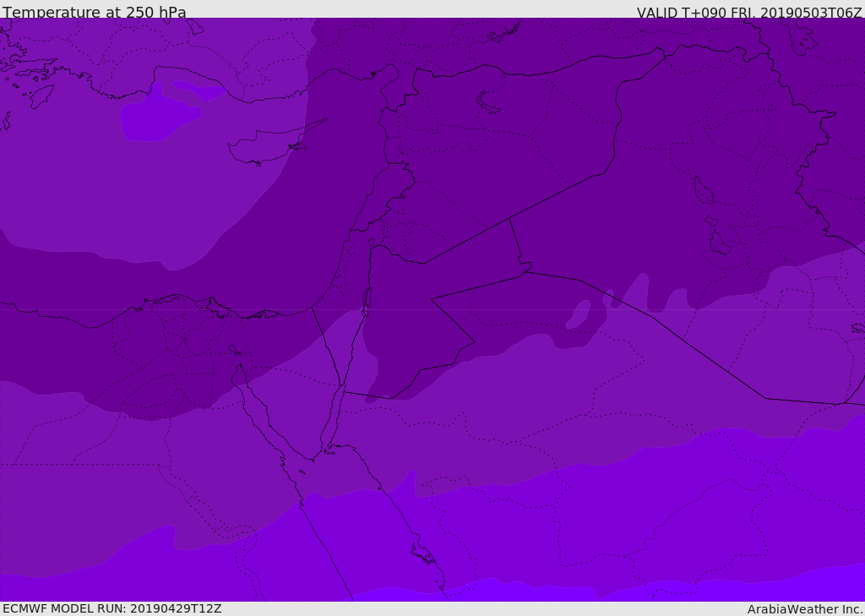Click the 'ArabiaWeather Inc.' credit text

805,609
